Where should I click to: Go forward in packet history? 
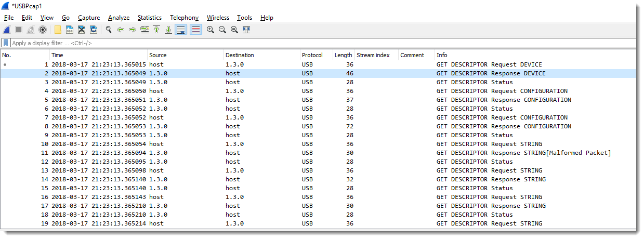click(x=133, y=30)
